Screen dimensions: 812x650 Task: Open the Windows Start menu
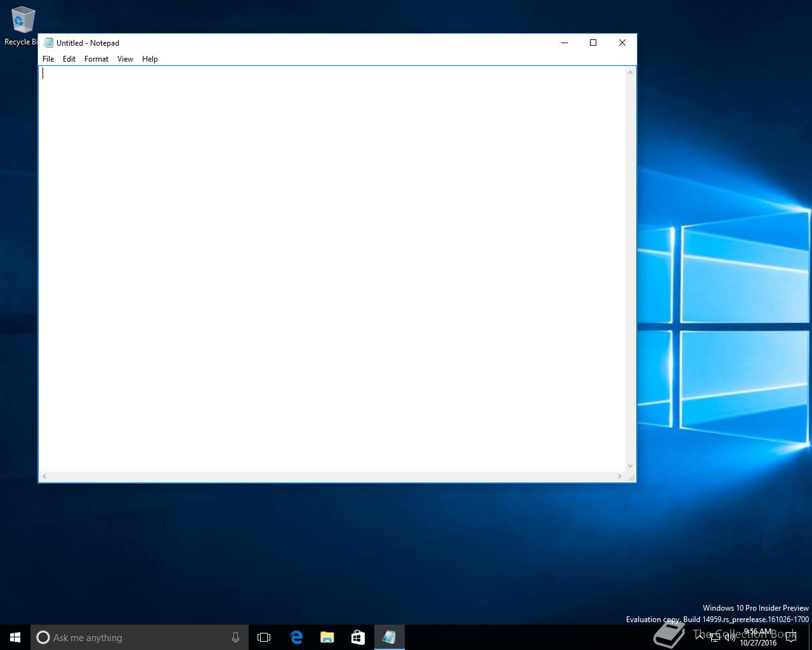point(15,637)
